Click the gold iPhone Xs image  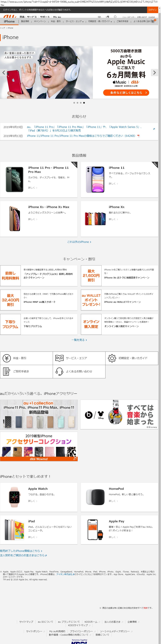(14, 219)
